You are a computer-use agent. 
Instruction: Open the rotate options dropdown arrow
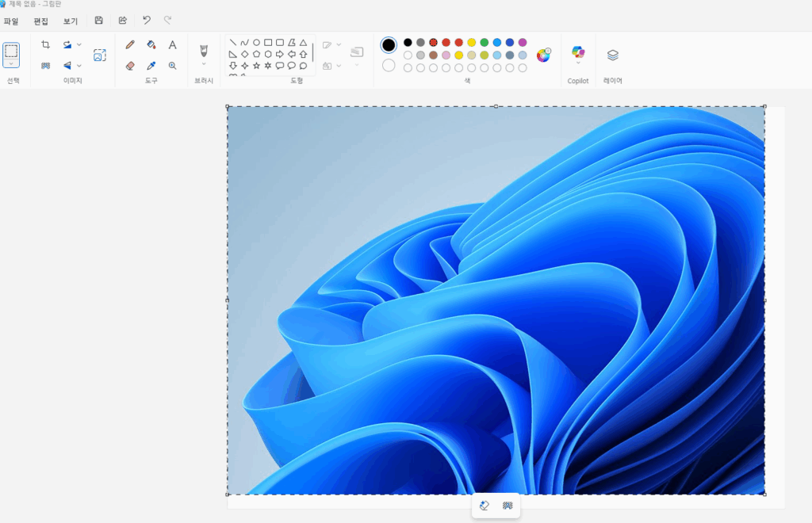[79, 45]
